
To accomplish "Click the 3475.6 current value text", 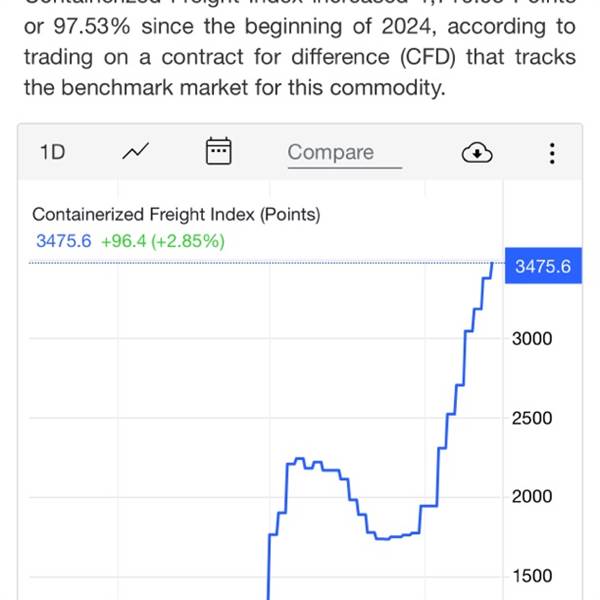I will pos(64,241).
